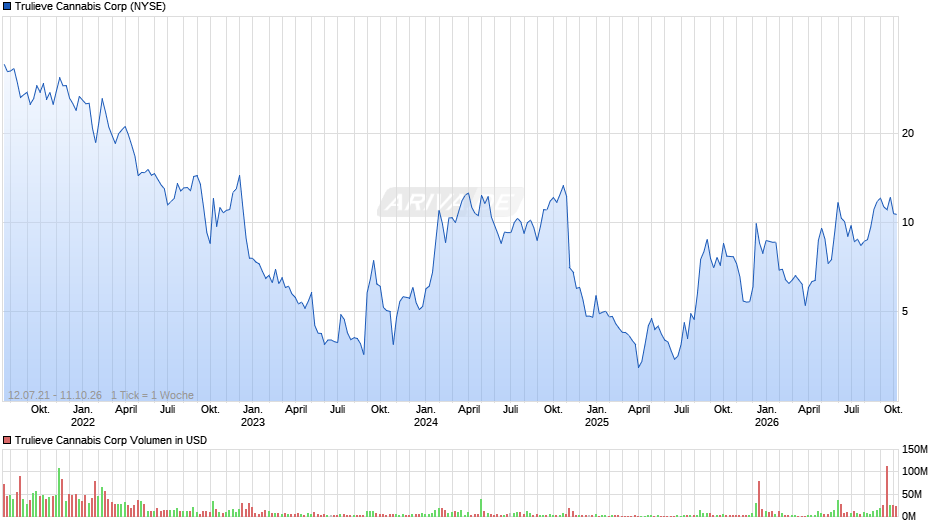Click the ARIVA watermark logo
940x526 pixels.
[450, 202]
